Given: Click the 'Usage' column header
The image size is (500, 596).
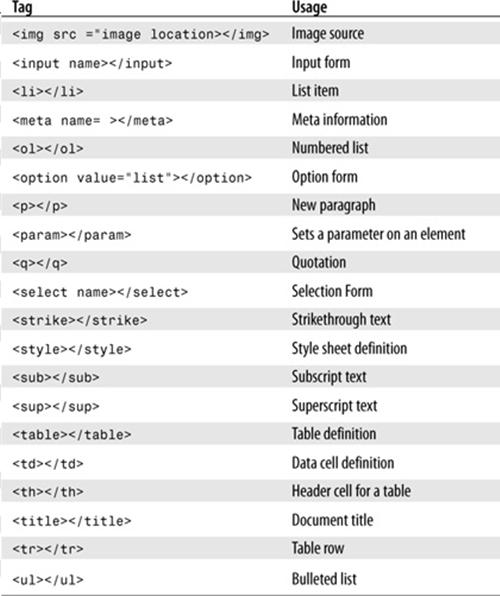Looking at the screenshot, I should tap(309, 7).
